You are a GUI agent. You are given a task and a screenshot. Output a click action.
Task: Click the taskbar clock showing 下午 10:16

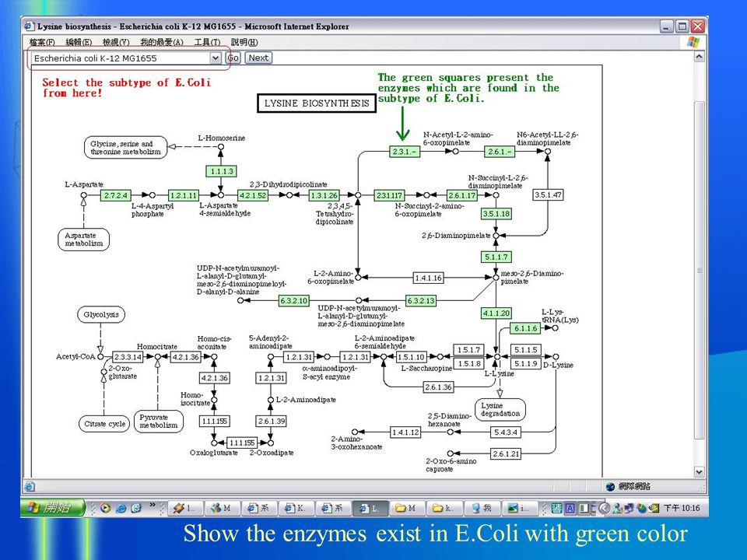tap(682, 508)
